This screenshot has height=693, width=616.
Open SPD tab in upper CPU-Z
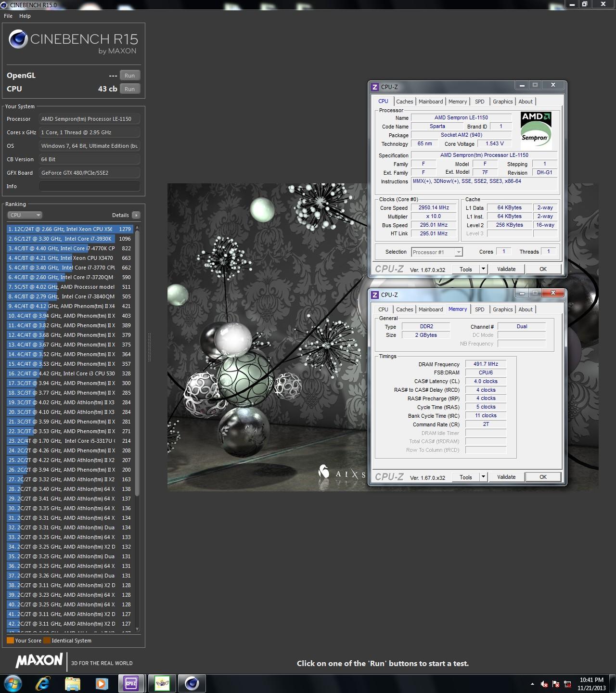click(x=480, y=102)
